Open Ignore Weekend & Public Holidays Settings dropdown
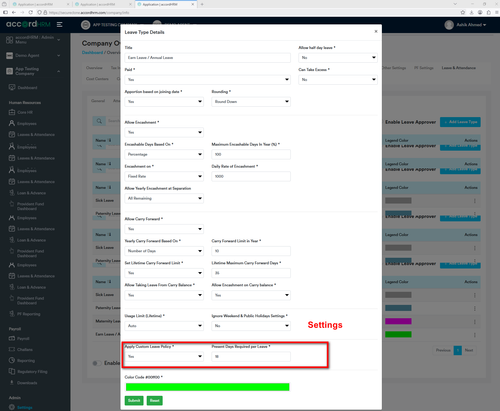The height and width of the screenshot is (411, 500). pos(251,326)
